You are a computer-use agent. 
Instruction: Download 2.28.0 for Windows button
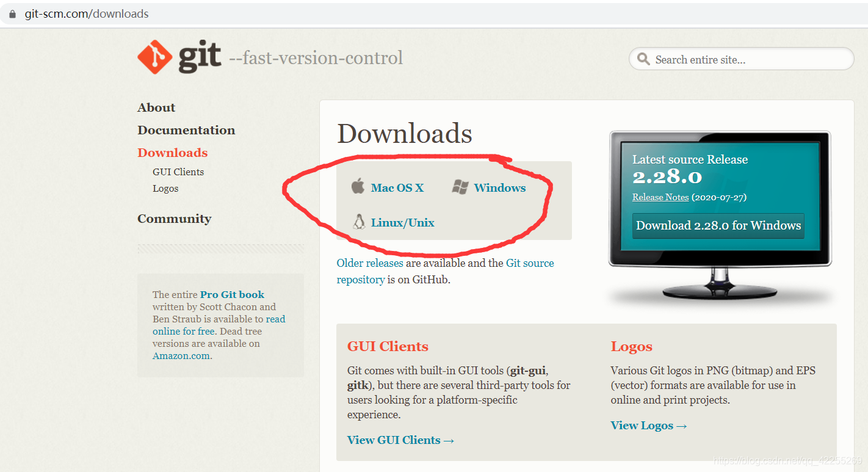tap(718, 225)
